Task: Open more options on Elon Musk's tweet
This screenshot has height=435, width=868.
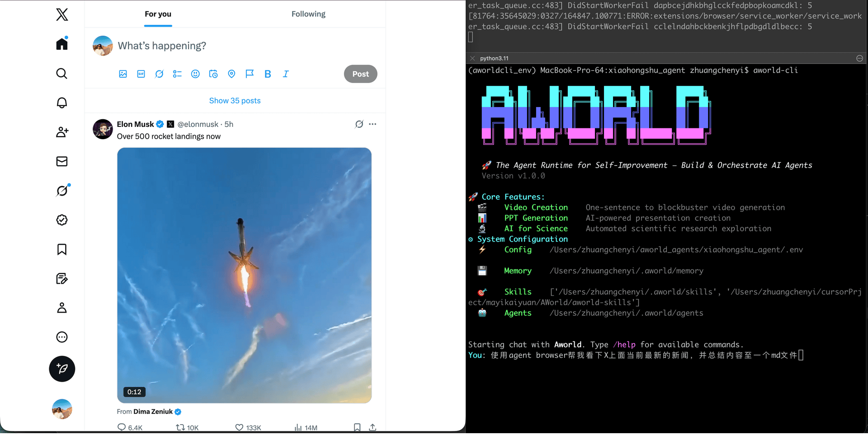Action: 373,124
